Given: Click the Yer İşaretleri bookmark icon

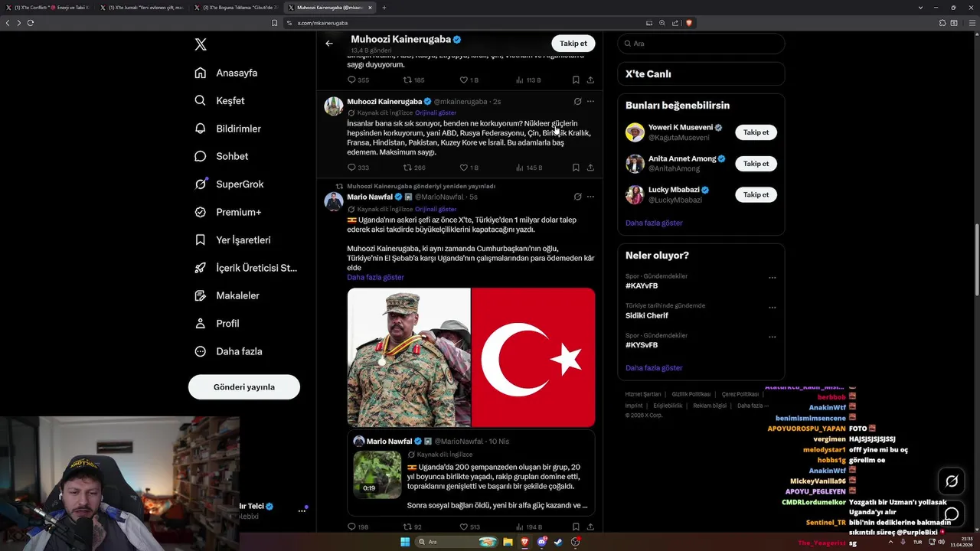Looking at the screenshot, I should pos(201,240).
